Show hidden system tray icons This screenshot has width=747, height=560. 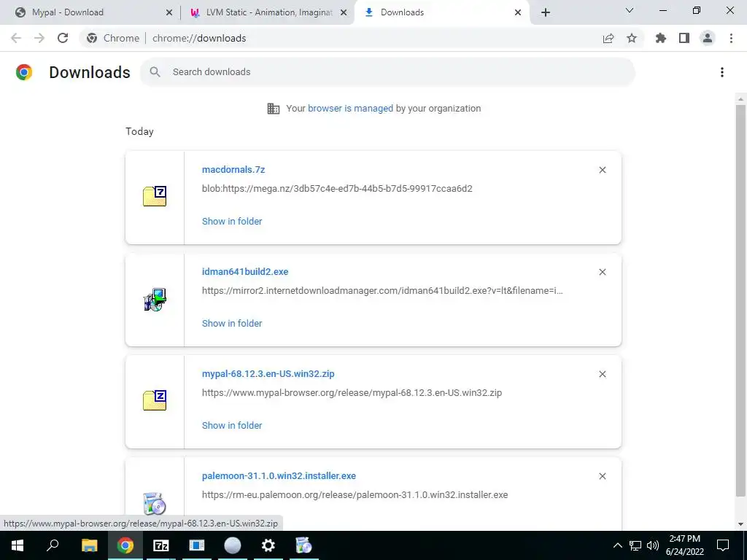pos(617,545)
